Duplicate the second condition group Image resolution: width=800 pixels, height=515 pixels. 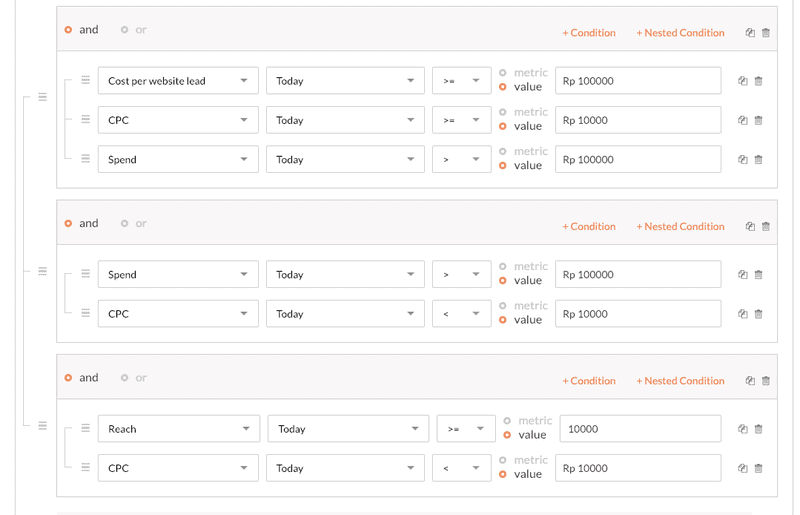(x=750, y=227)
